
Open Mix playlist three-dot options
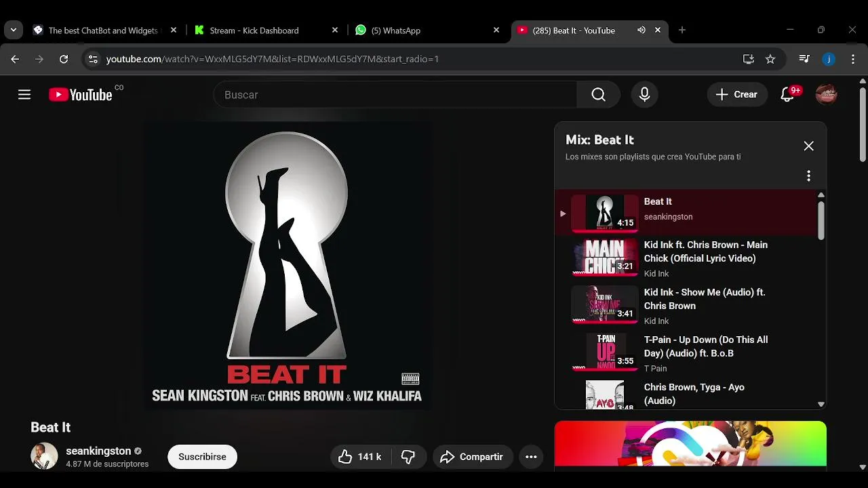tap(808, 176)
